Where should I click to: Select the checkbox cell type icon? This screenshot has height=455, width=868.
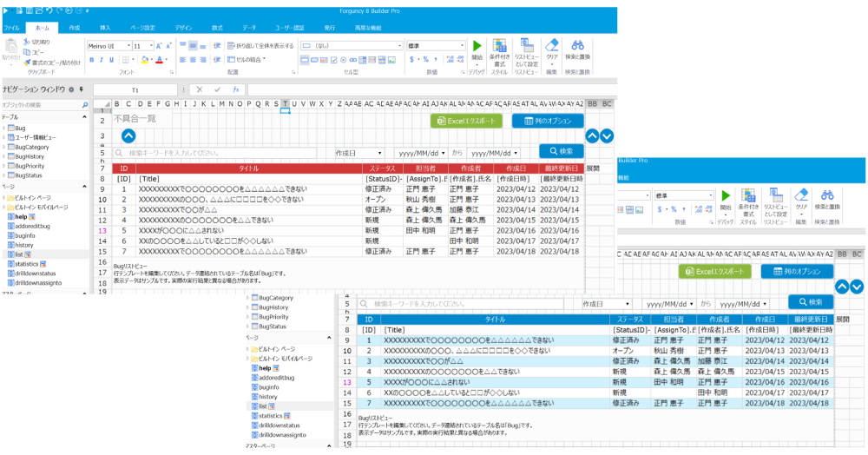(333, 60)
